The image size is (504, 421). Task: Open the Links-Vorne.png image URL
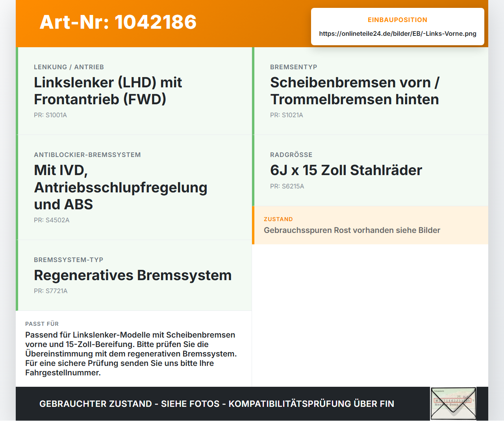398,33
